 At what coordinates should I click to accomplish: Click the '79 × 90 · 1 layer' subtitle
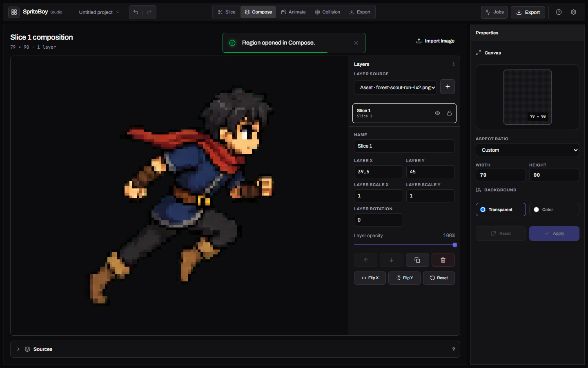point(33,47)
